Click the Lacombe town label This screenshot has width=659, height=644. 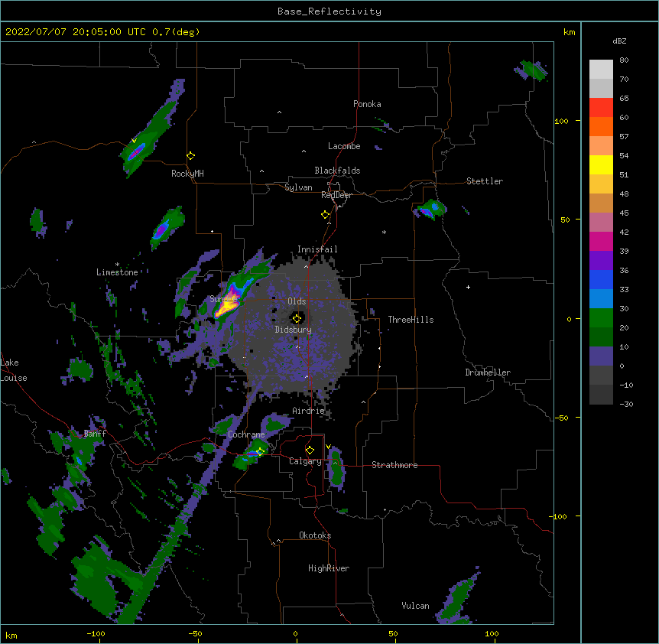coord(344,146)
